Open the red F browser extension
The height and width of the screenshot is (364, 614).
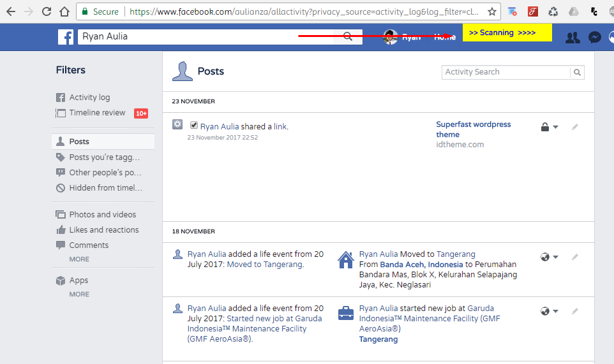532,11
